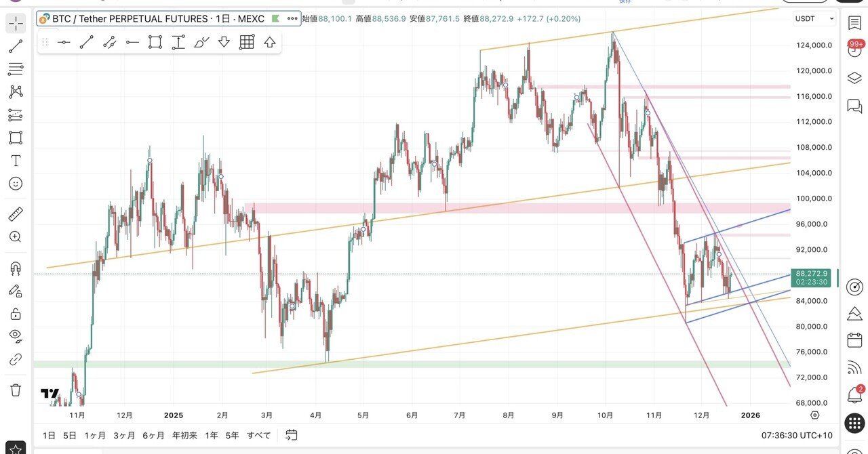Pick the parallel channel tool in floating toolbar

(x=110, y=42)
